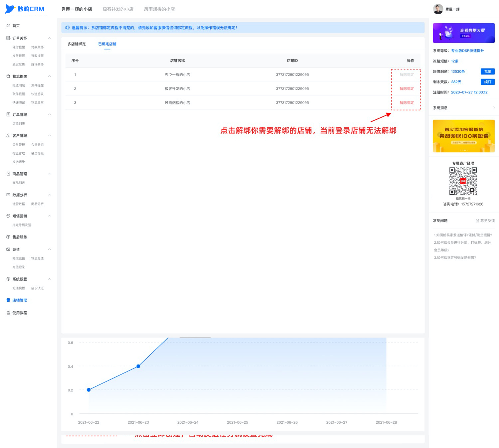Click the user avatar 秀臣一辉

pyautogui.click(x=438, y=9)
